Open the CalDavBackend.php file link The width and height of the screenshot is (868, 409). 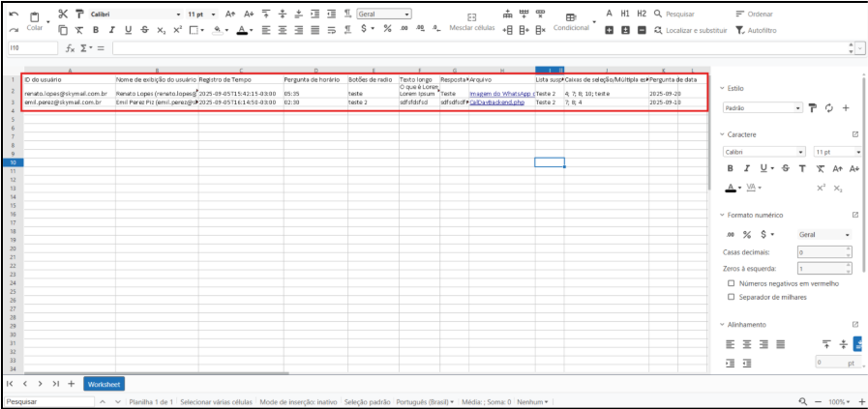[x=496, y=102]
